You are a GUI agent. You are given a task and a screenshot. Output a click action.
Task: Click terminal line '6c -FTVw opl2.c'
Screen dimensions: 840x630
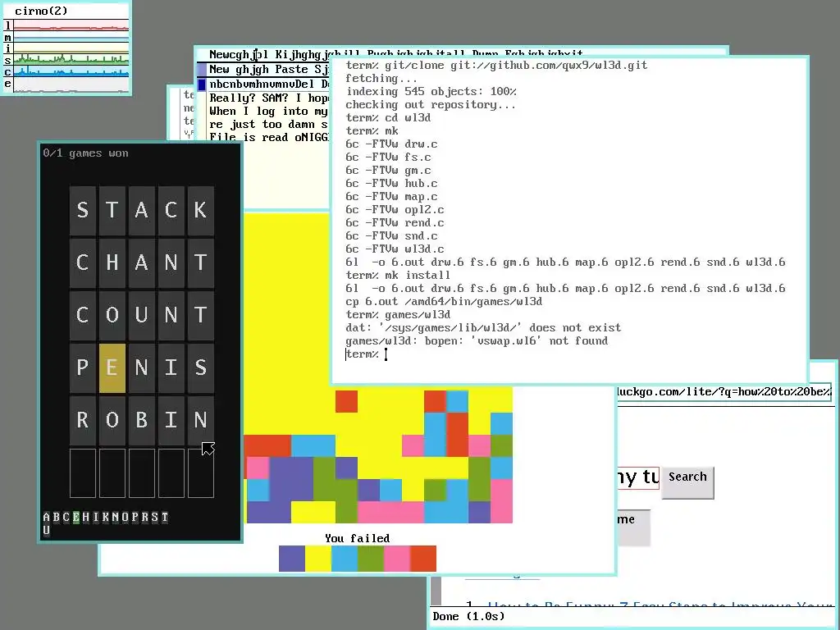click(395, 209)
